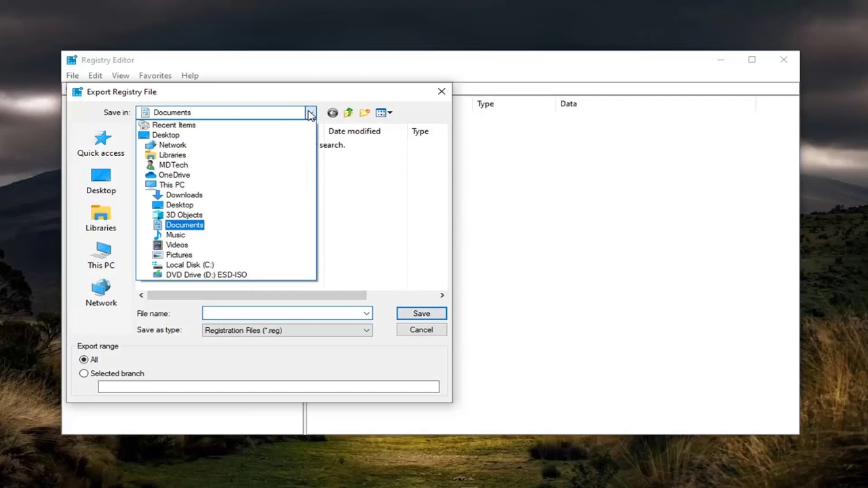This screenshot has width=868, height=488.
Task: Open the File name dropdown arrow
Action: (x=366, y=313)
